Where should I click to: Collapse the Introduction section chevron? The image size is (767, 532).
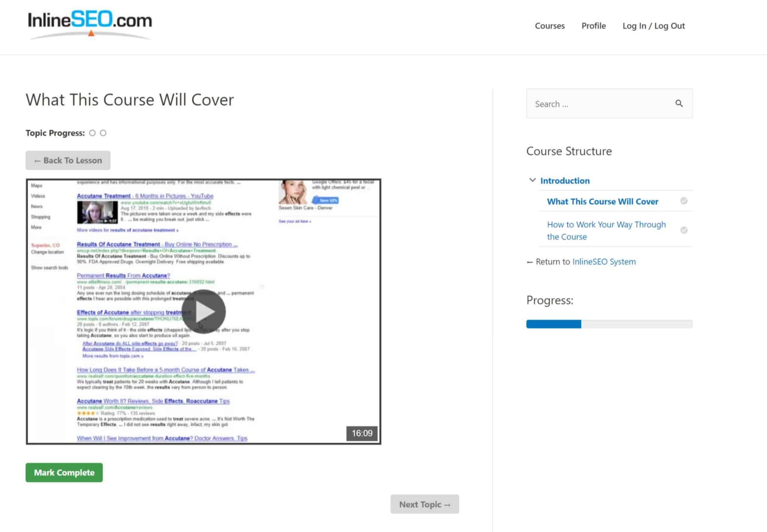click(532, 180)
